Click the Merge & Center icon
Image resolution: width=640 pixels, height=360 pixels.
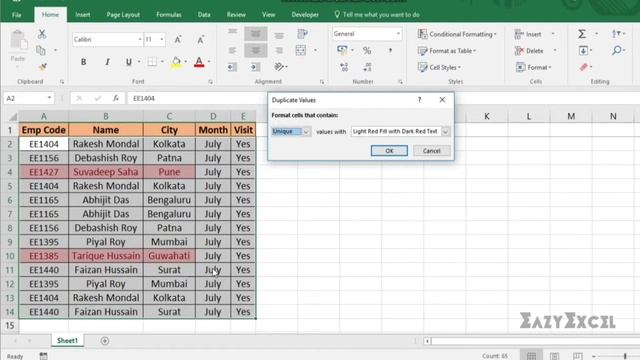pyautogui.click(x=301, y=51)
